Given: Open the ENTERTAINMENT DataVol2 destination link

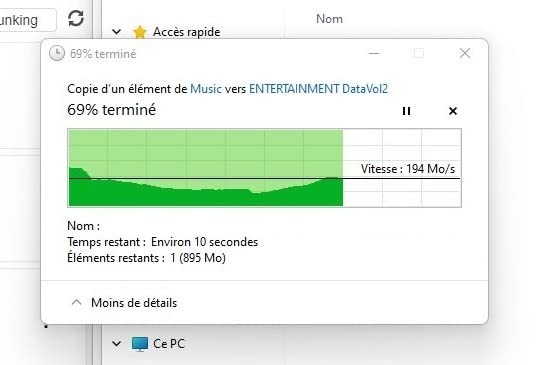Looking at the screenshot, I should pos(319,89).
